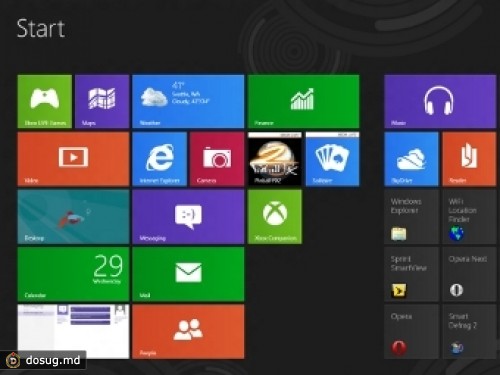Image resolution: width=500 pixels, height=375 pixels.
Task: Launch Sprint SmartView tile
Action: coord(411,274)
